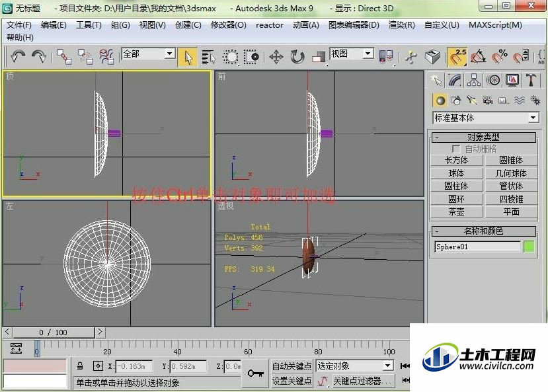Open the green object color swatch

tap(529, 247)
